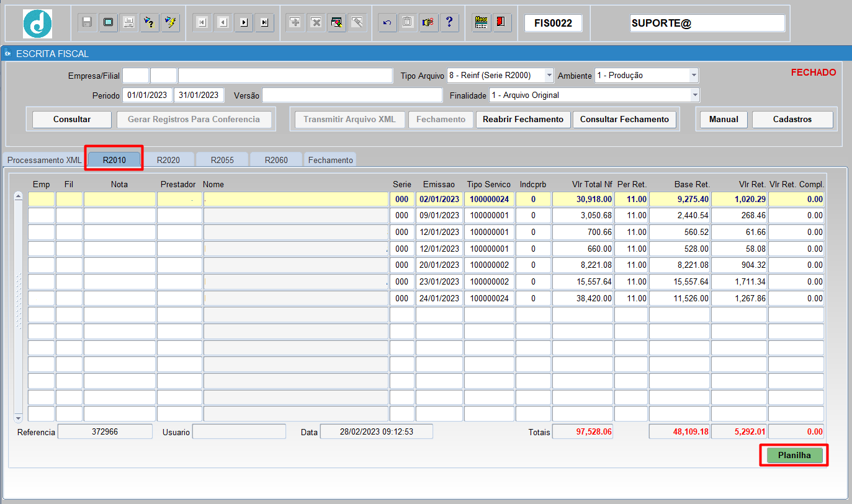
Task: Click the Insert Record plus icon
Action: pyautogui.click(x=295, y=23)
